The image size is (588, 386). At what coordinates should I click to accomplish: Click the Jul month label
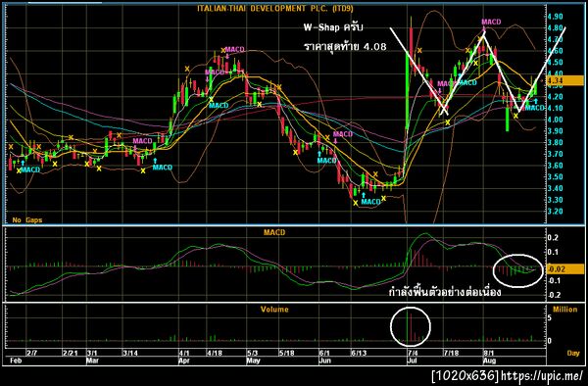[x=412, y=361]
